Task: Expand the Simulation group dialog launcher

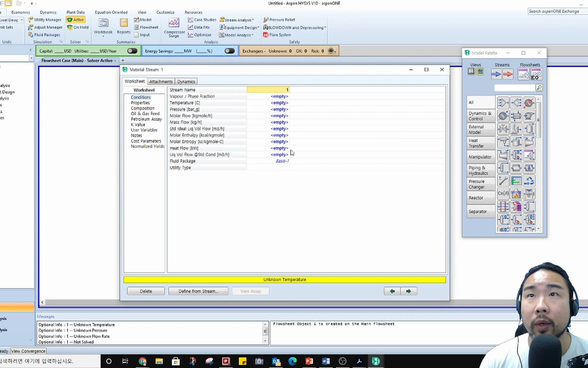Action: pos(61,42)
